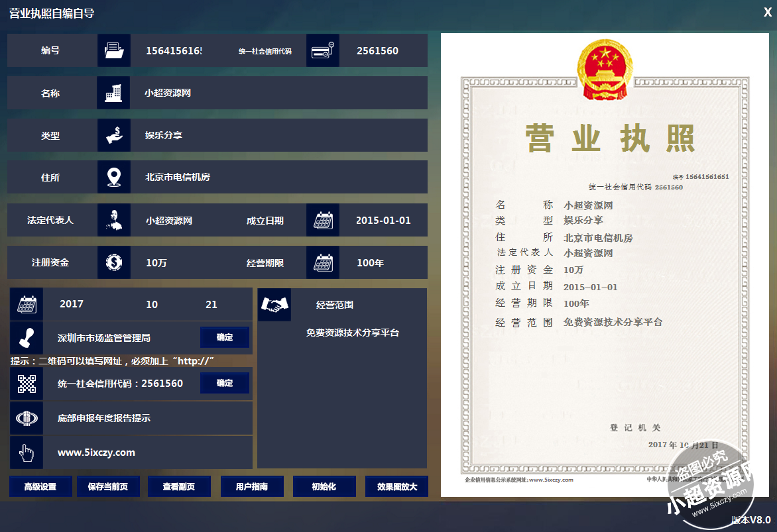The image size is (777, 532).
Task: Click the calendar icon beside year 2017
Action: (27, 304)
